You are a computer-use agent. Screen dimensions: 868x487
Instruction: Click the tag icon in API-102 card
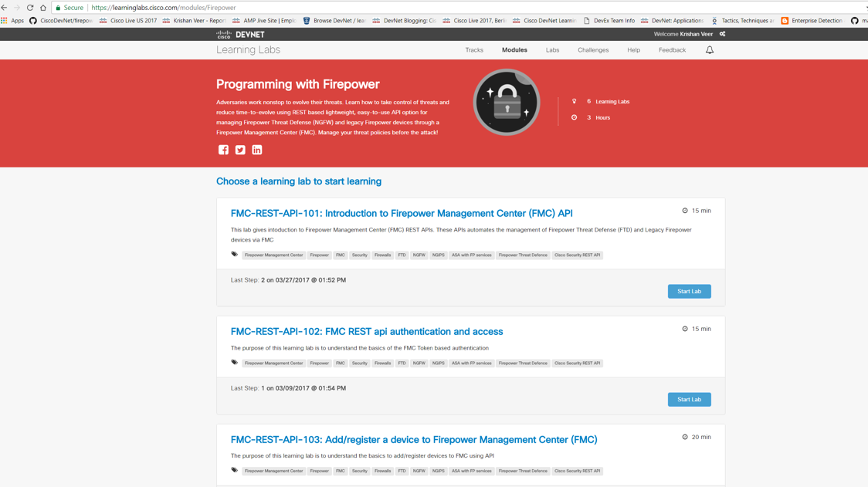tap(234, 363)
